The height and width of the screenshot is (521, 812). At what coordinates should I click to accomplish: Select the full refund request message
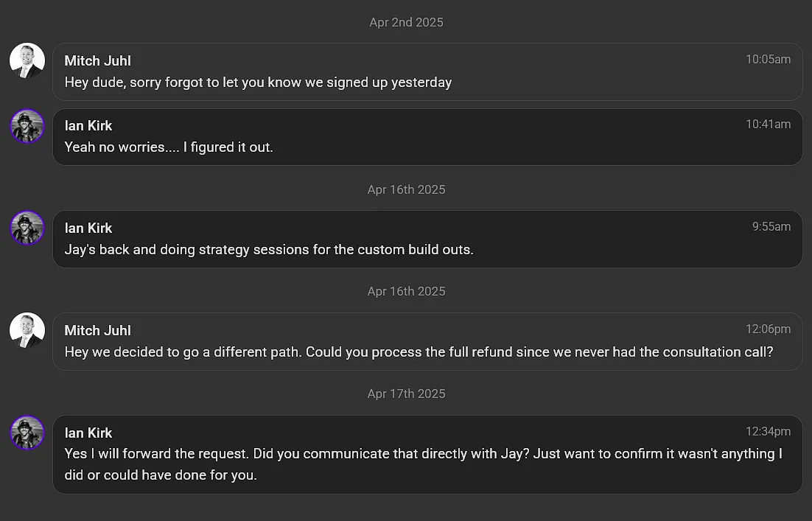tap(427, 341)
